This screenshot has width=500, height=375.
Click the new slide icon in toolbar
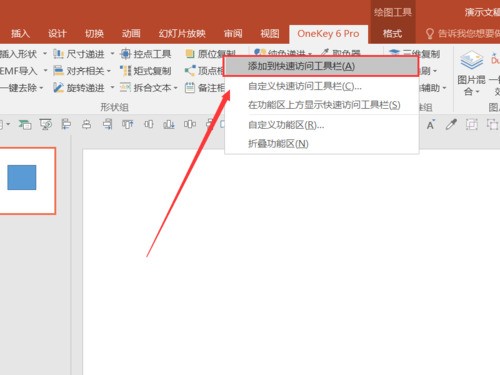click(x=25, y=125)
